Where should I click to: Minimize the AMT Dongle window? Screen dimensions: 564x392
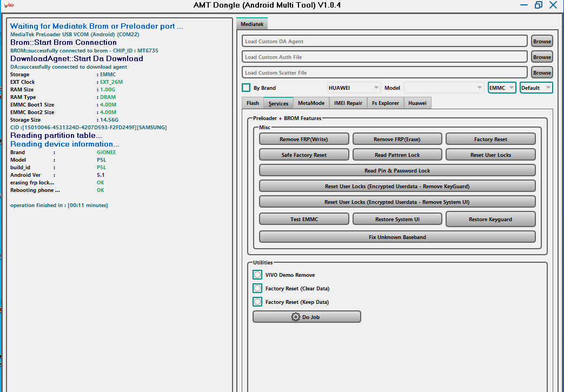coord(523,5)
